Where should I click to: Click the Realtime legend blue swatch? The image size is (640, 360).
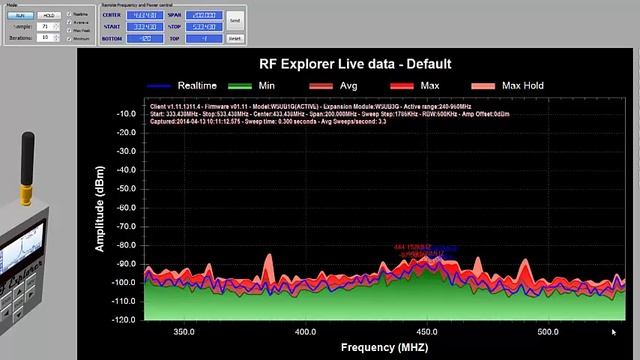159,86
